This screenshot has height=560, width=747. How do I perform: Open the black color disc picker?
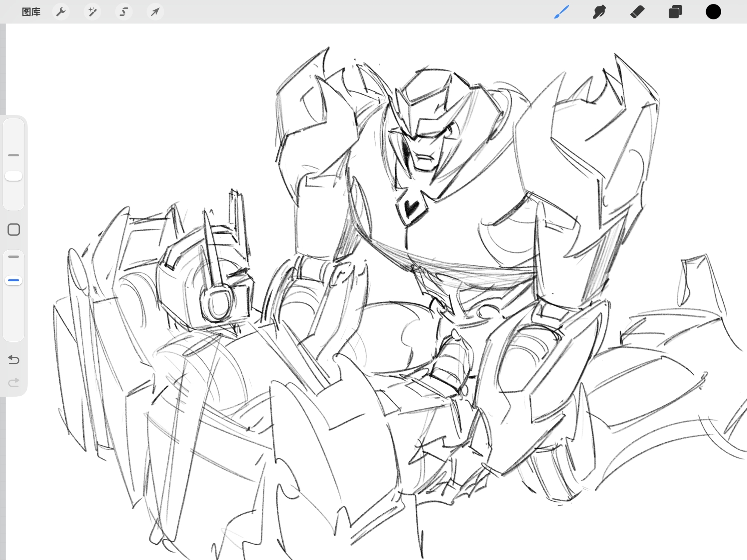[x=713, y=12]
